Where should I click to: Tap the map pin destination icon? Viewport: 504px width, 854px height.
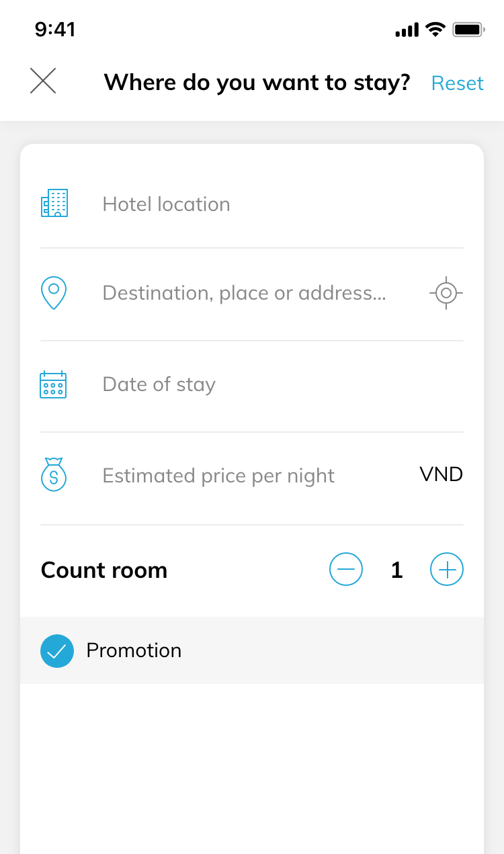point(54,294)
